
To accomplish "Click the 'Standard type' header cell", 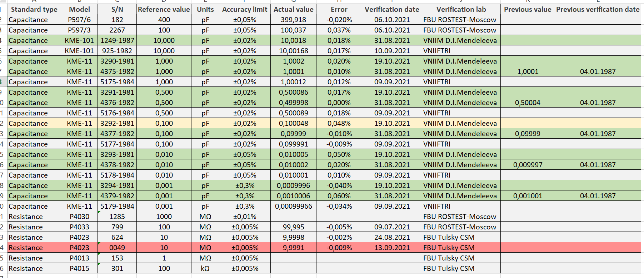I will [34, 9].
